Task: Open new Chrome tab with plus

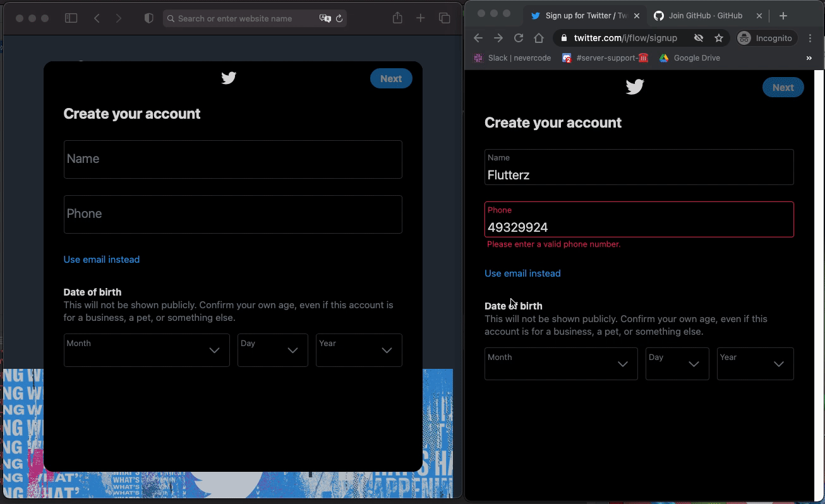Action: (x=783, y=16)
